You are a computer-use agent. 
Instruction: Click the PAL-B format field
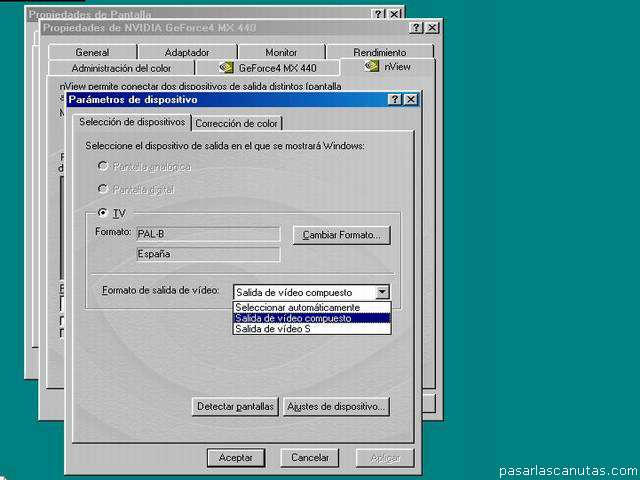tap(207, 234)
